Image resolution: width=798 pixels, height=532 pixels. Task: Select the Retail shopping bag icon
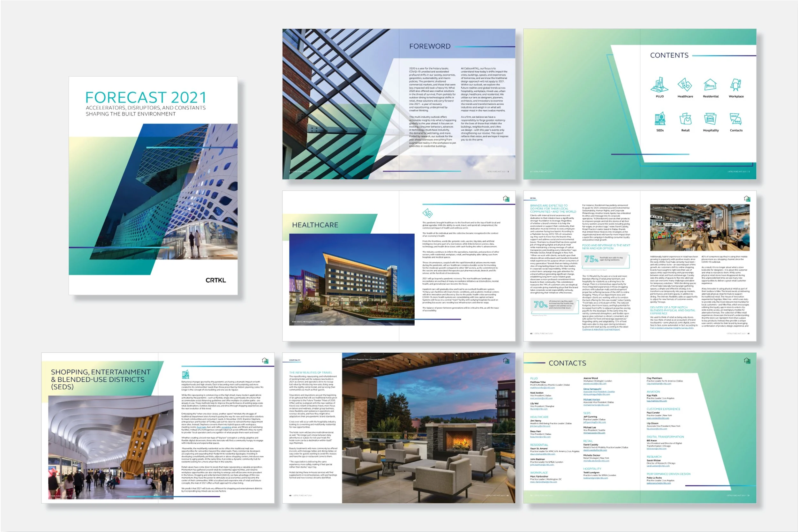(685, 119)
